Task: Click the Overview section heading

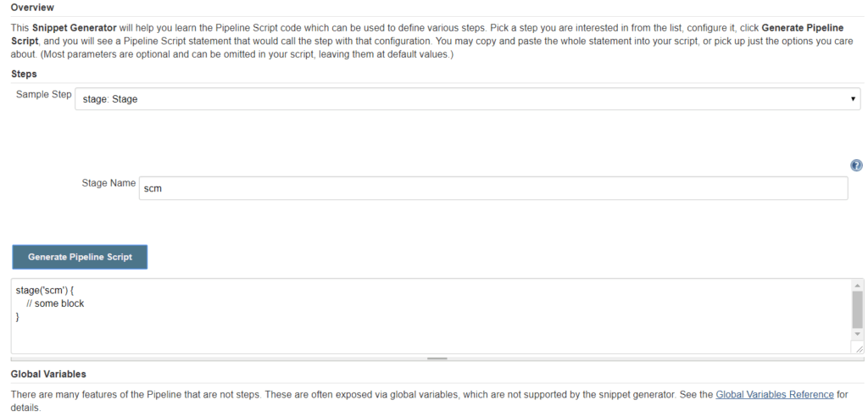Action: (x=32, y=8)
